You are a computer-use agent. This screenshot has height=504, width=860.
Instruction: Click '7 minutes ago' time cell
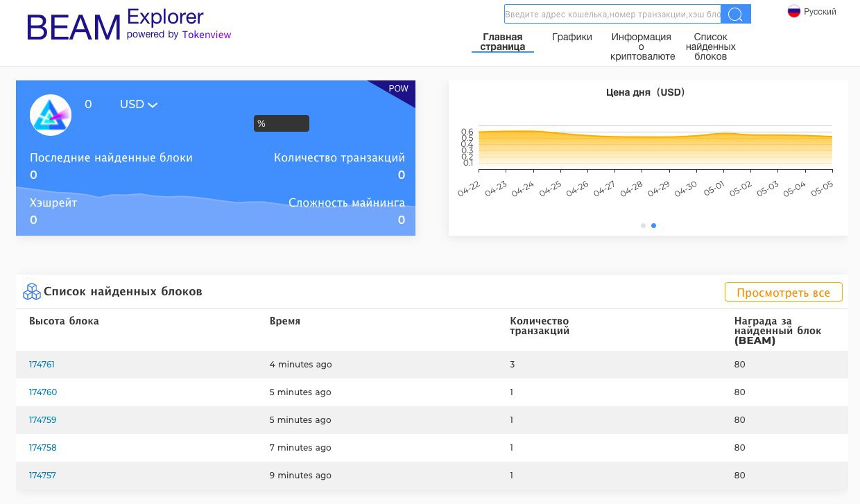click(300, 447)
